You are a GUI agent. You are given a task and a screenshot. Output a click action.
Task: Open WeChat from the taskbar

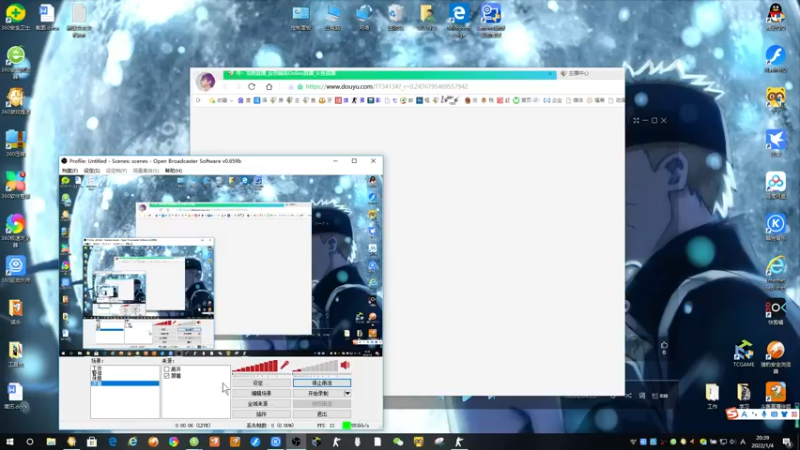[x=398, y=442]
